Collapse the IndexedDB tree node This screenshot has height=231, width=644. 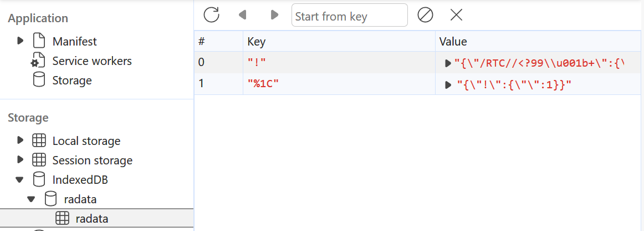(x=21, y=180)
